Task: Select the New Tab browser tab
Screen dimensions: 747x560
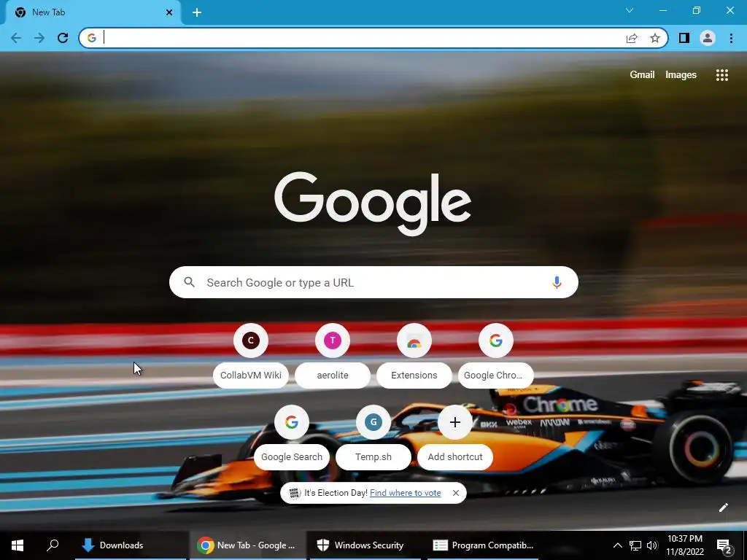Action: point(93,12)
